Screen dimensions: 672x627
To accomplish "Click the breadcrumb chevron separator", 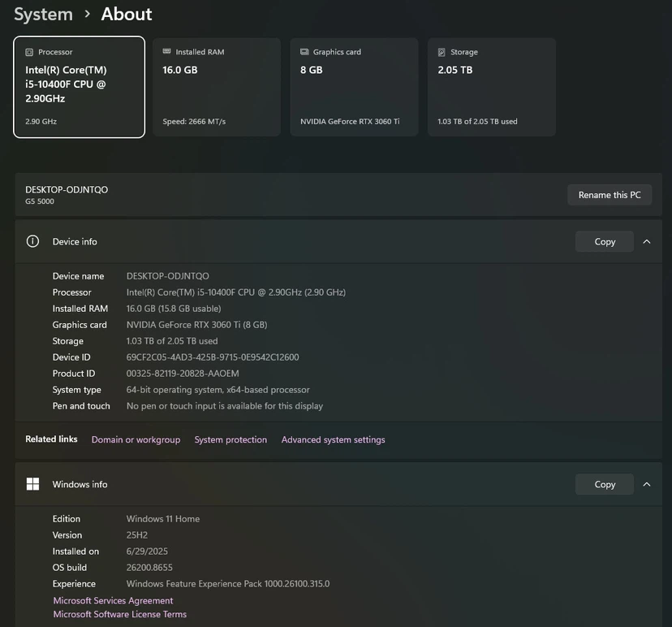I will [x=88, y=14].
